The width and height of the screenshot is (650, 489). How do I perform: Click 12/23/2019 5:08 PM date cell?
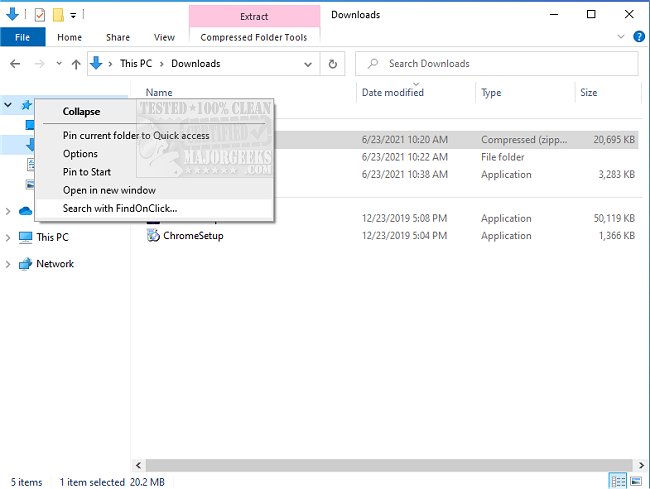[404, 218]
